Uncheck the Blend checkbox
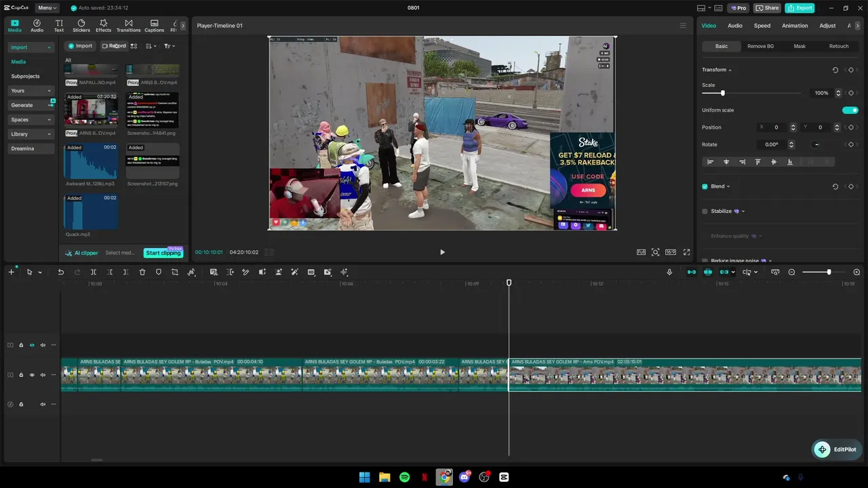This screenshot has height=488, width=868. [705, 186]
